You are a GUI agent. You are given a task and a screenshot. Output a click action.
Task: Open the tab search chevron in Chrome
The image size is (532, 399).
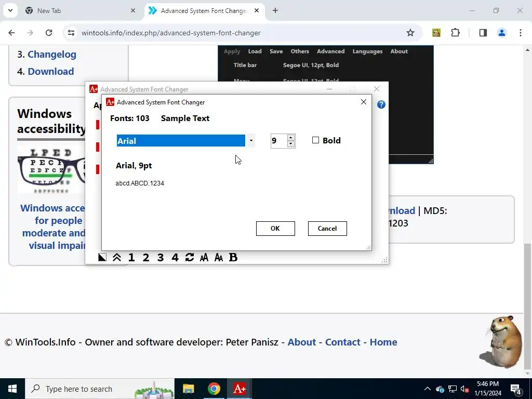[10, 10]
